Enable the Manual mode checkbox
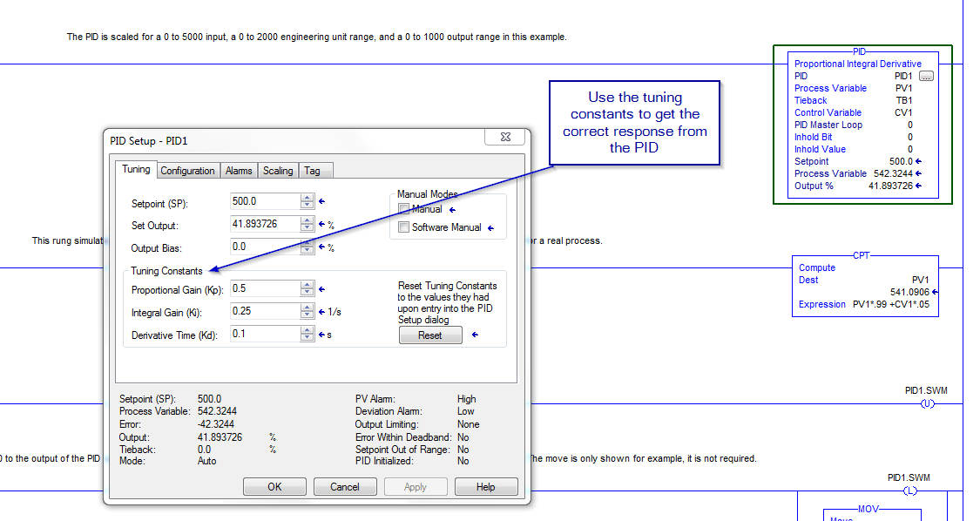The width and height of the screenshot is (980, 521). coord(404,209)
